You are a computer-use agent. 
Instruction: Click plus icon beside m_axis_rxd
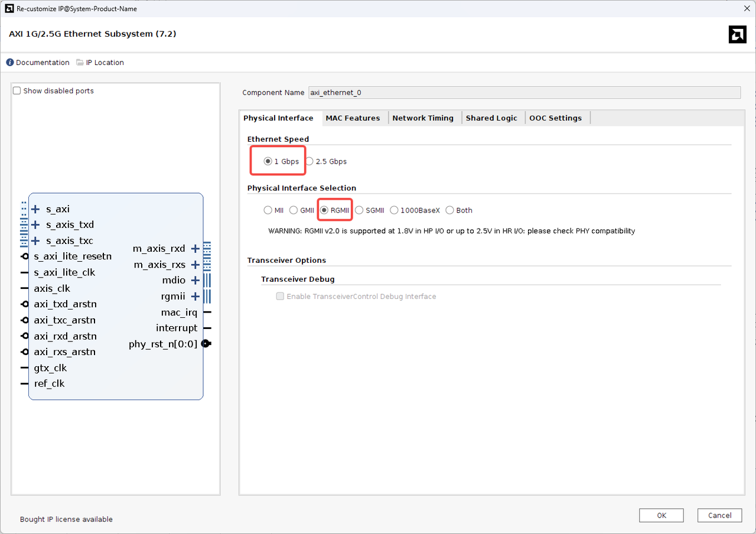[x=195, y=249]
